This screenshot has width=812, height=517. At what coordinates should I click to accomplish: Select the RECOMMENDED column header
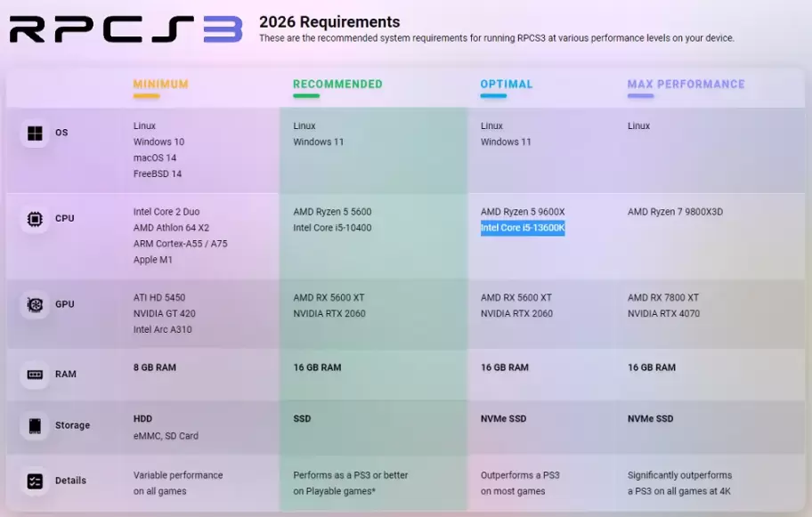pyautogui.click(x=337, y=85)
